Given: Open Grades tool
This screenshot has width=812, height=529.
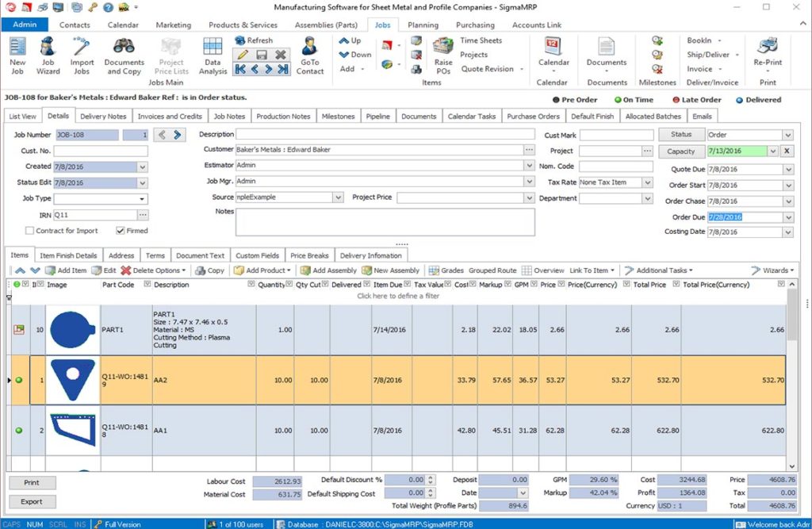Looking at the screenshot, I should pyautogui.click(x=446, y=270).
